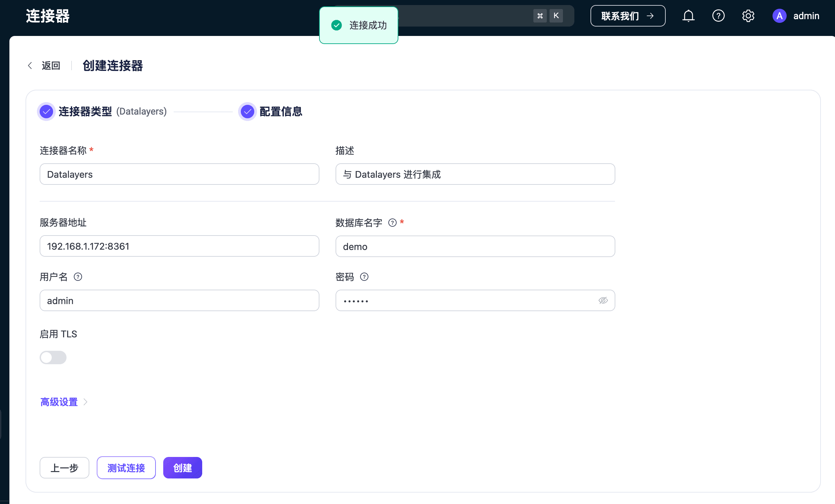Image resolution: width=835 pixels, height=504 pixels.
Task: Open the 用户名 help tooltip icon
Action: coord(78,277)
